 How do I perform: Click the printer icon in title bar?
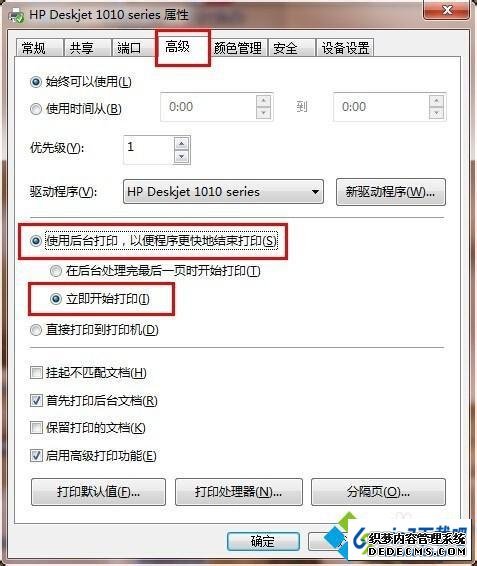16,16
